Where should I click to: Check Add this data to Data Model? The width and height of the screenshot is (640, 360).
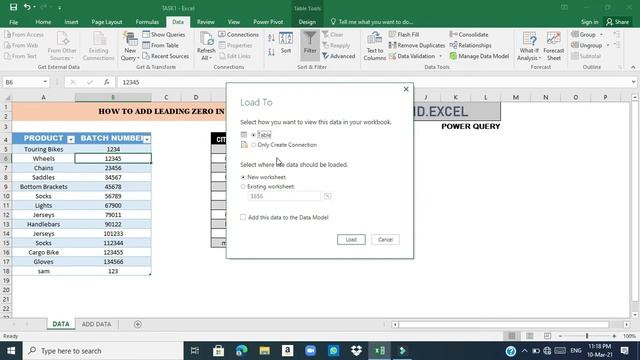[243, 217]
